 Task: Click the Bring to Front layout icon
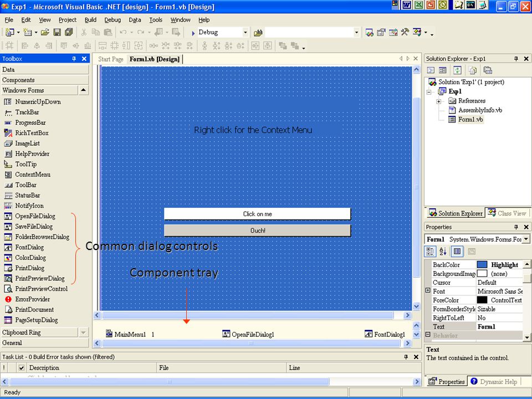(x=282, y=45)
